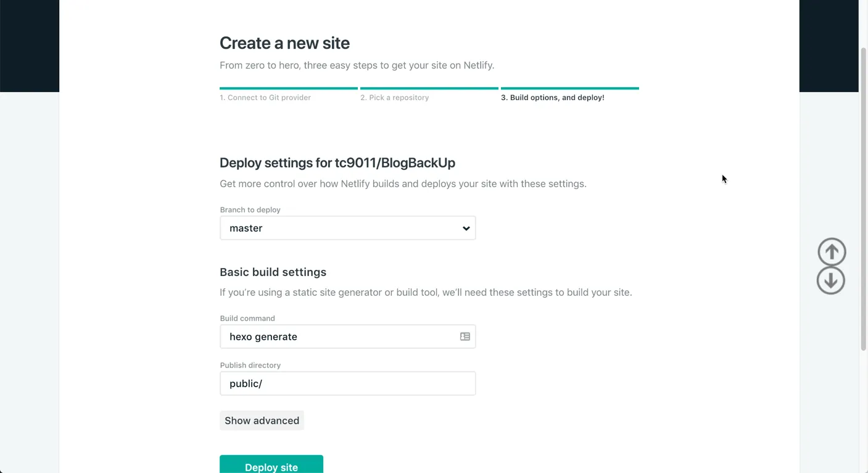Click the Build command label
The height and width of the screenshot is (473, 868).
247,319
